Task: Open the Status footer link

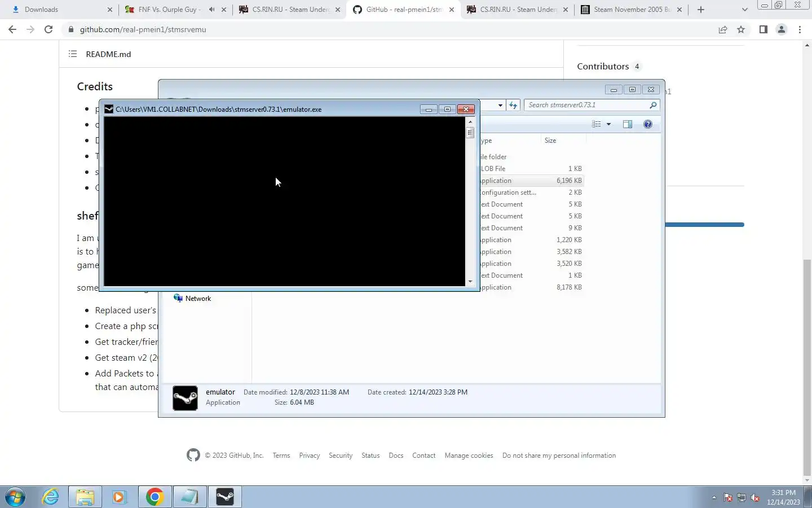Action: (x=370, y=456)
